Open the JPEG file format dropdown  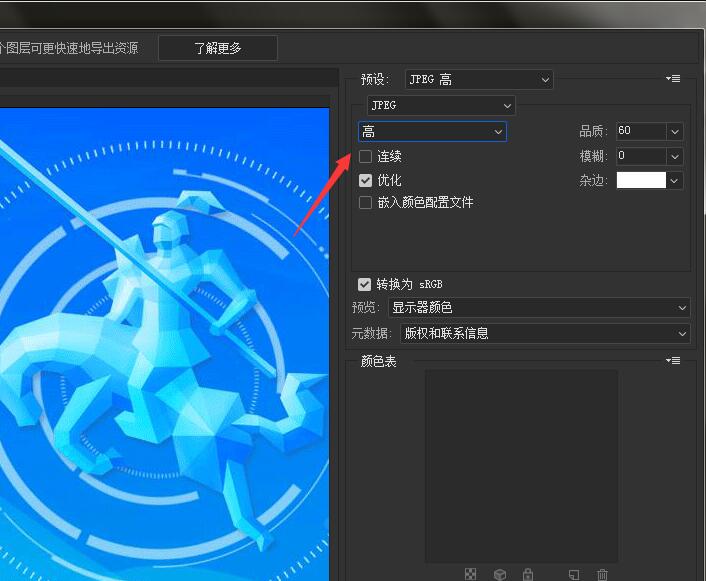[x=440, y=105]
